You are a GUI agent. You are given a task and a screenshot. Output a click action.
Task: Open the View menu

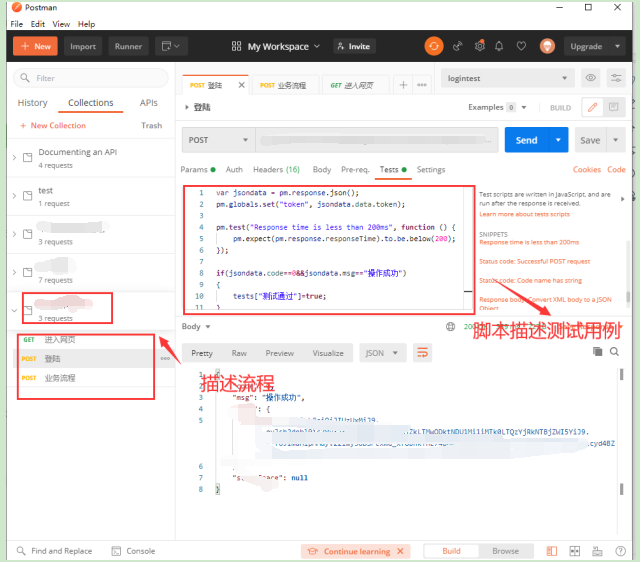tap(61, 24)
